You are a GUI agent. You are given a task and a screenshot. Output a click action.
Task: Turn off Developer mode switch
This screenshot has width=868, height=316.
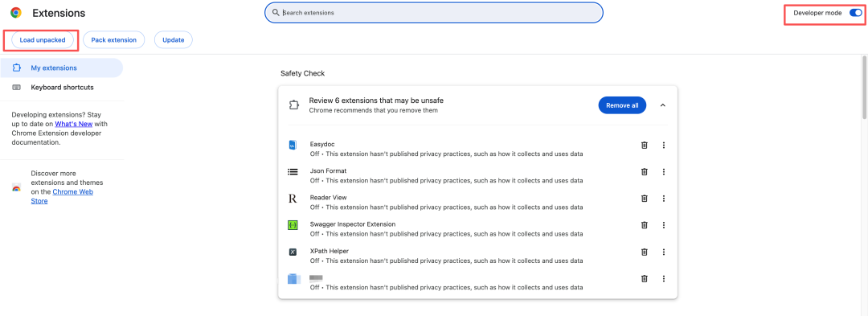855,13
